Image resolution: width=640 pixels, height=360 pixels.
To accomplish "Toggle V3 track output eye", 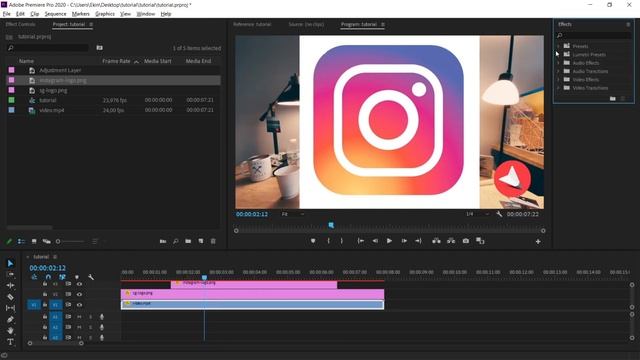I will 79,284.
